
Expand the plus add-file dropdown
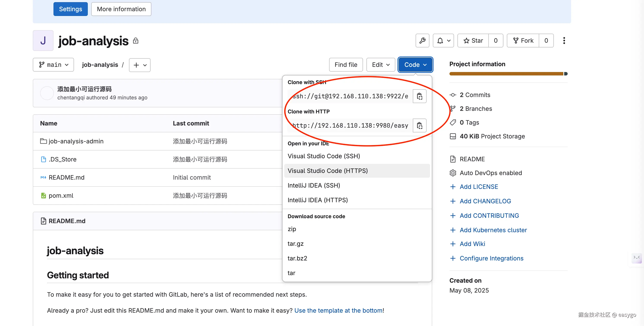click(140, 65)
